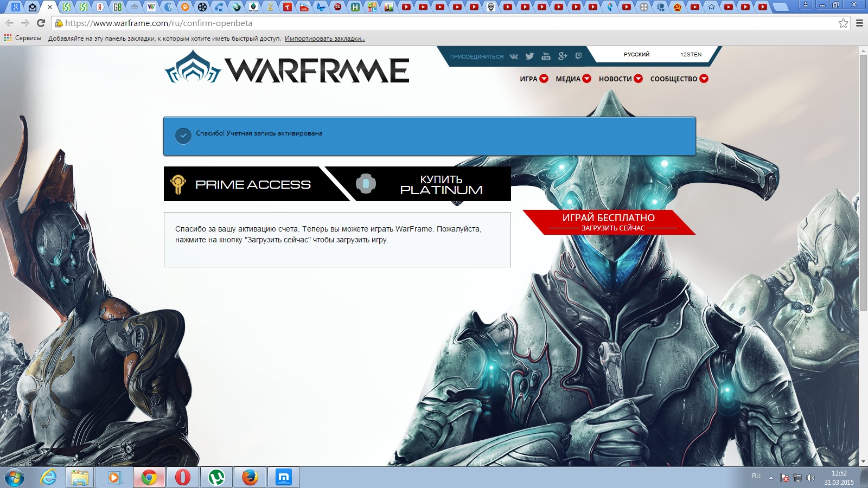Launch Internet Explorer from the taskbar
868x488 pixels.
tap(49, 477)
